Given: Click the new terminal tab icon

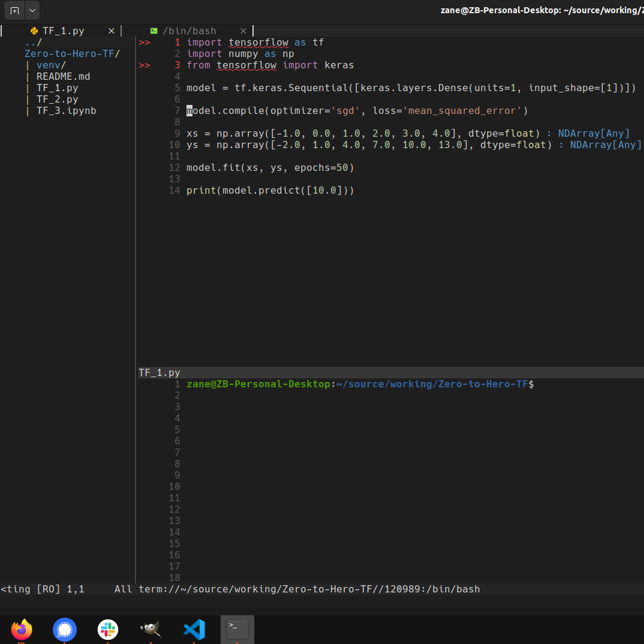Looking at the screenshot, I should [x=14, y=10].
